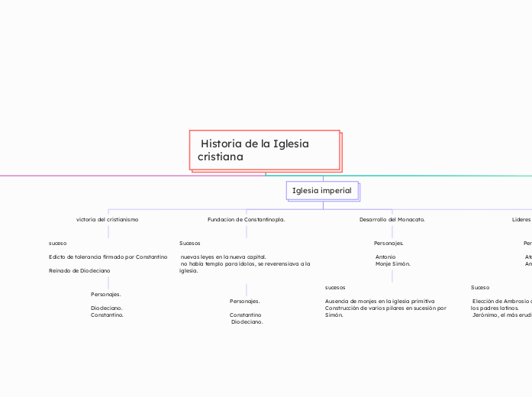This screenshot has width=532, height=397.
Task: Select 'no habia templo para idolos' text
Action: pyautogui.click(x=218, y=263)
